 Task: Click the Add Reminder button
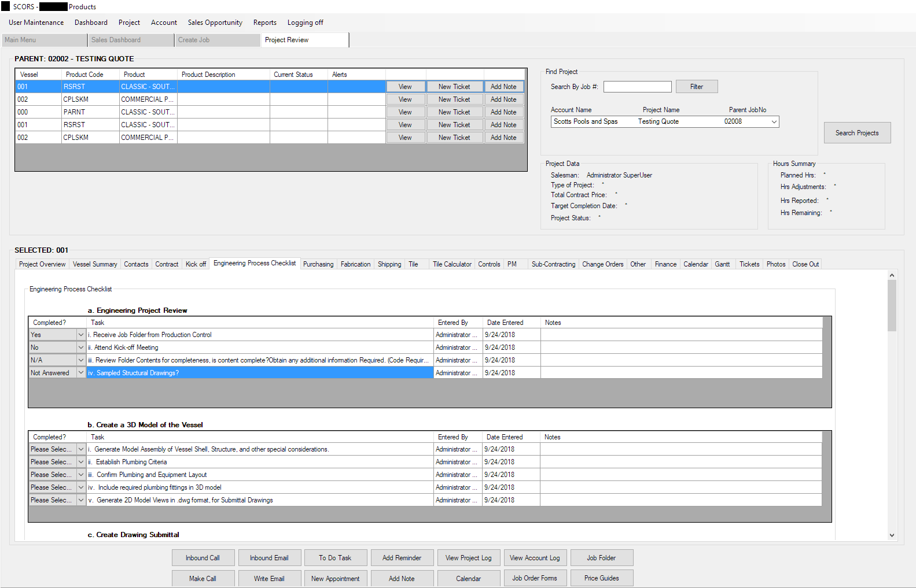pyautogui.click(x=402, y=558)
